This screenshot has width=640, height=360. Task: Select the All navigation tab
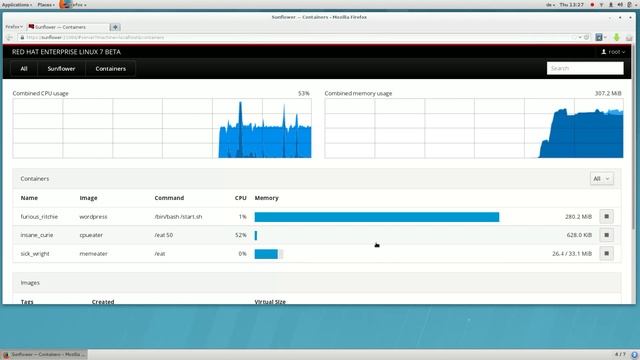tap(24, 69)
